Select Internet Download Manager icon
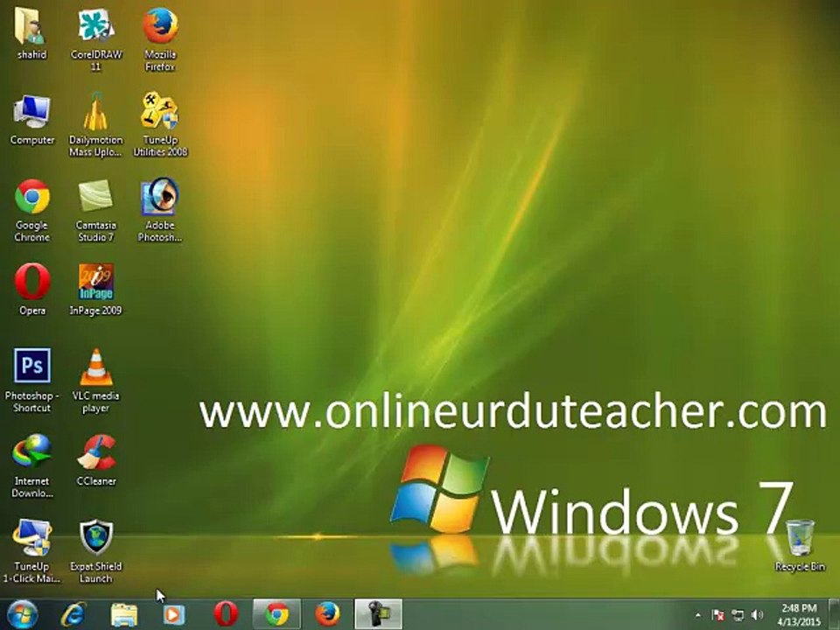This screenshot has height=630, width=840. click(32, 465)
